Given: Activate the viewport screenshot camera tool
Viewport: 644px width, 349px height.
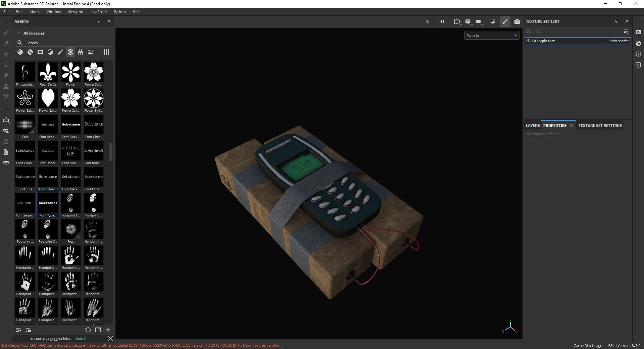Looking at the screenshot, I should click(x=517, y=21).
